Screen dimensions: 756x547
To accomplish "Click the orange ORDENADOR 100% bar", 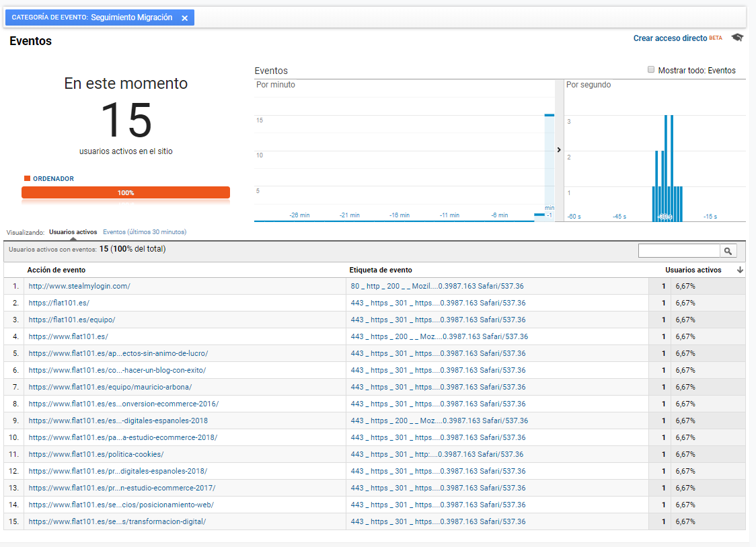I will click(x=126, y=192).
